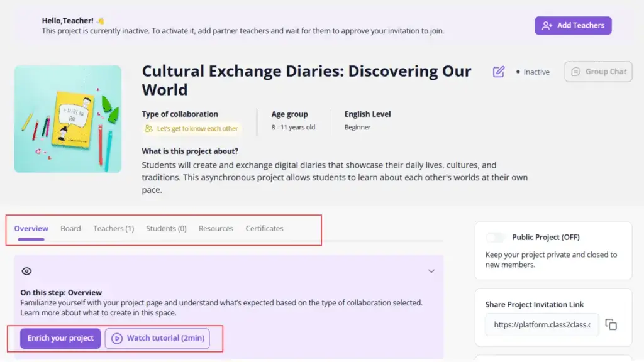
Task: Go to the Certificates tab
Action: [x=265, y=228]
